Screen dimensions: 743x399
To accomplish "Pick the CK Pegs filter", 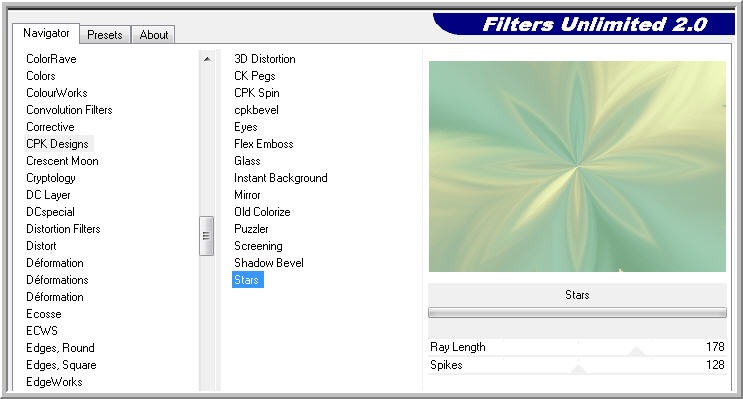I will (x=255, y=76).
